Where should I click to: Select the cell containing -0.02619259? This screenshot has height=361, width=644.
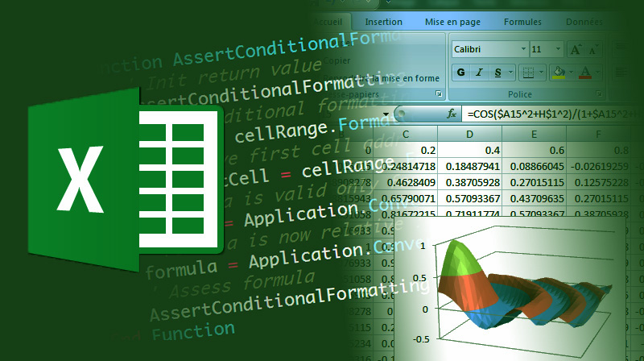(598, 166)
